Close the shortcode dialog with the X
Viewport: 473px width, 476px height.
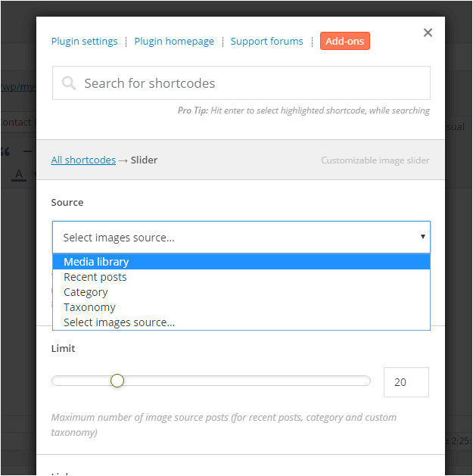[428, 33]
